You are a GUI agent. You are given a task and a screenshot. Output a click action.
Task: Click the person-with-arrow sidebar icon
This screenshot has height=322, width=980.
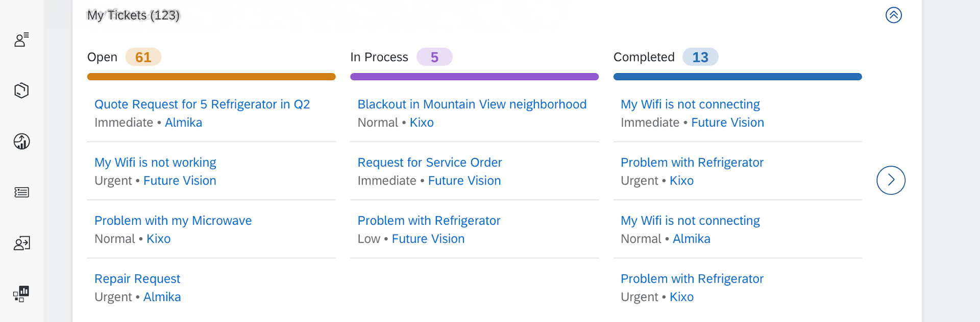[21, 243]
